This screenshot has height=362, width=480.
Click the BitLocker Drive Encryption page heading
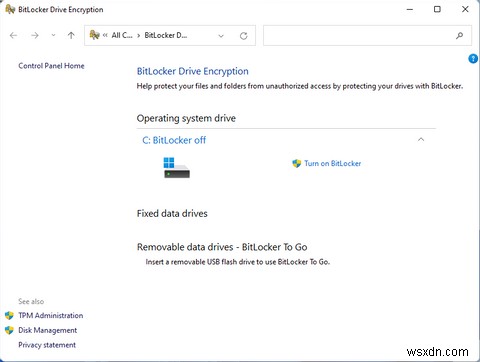pos(193,71)
